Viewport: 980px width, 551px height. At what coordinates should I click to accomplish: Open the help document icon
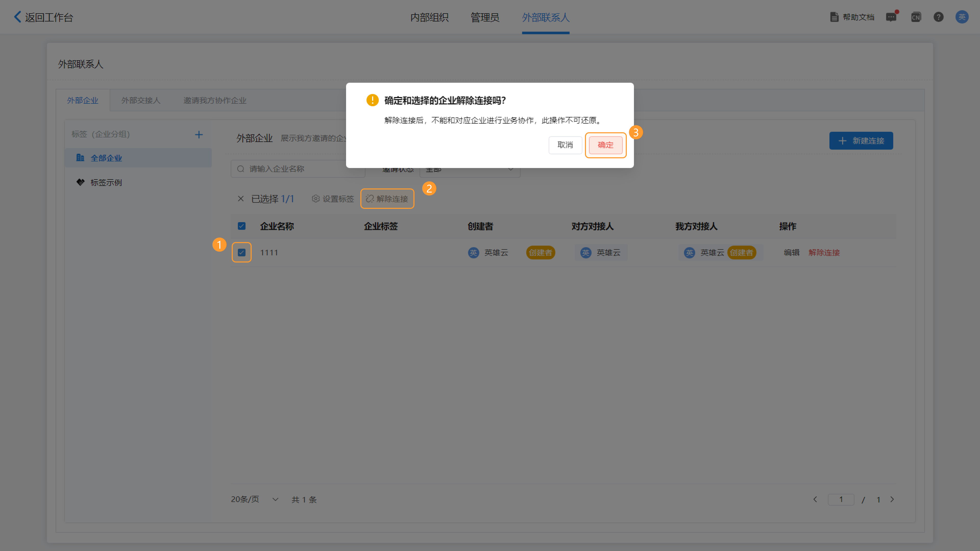(x=834, y=17)
